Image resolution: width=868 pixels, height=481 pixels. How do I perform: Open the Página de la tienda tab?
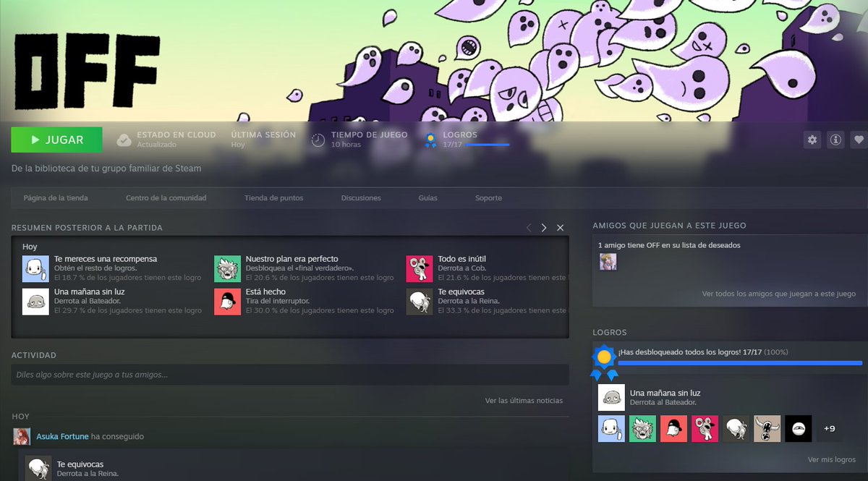pos(56,198)
